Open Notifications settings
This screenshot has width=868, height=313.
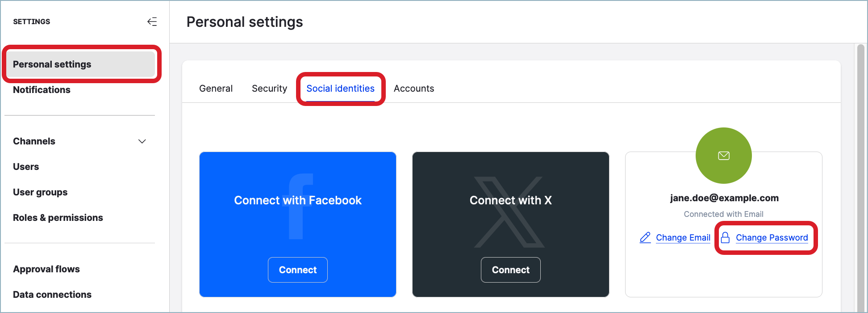42,89
